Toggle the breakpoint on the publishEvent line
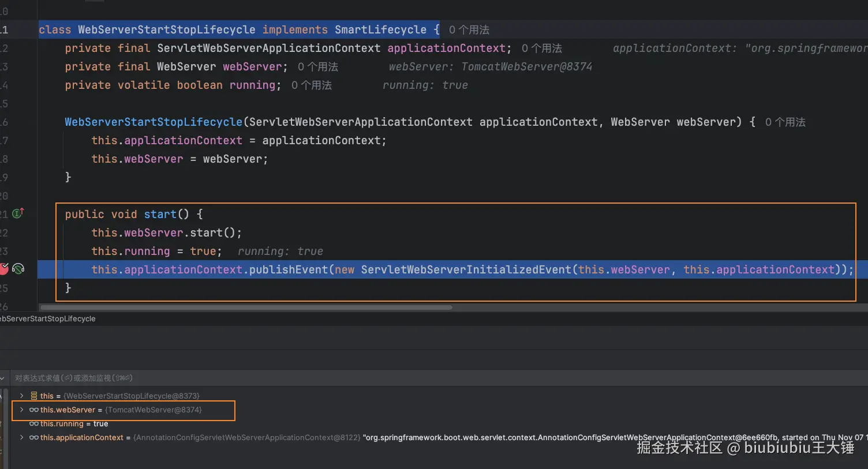868x469 pixels. click(x=4, y=269)
